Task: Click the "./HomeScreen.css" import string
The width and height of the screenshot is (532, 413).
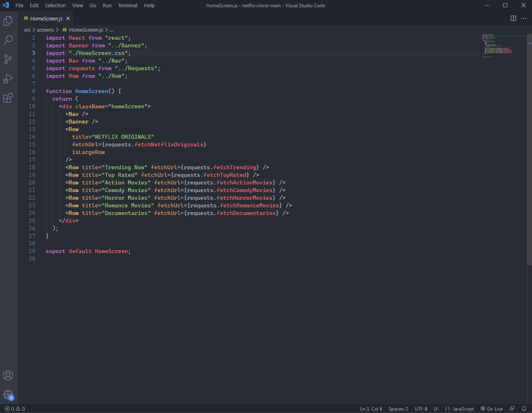Action: (98, 53)
